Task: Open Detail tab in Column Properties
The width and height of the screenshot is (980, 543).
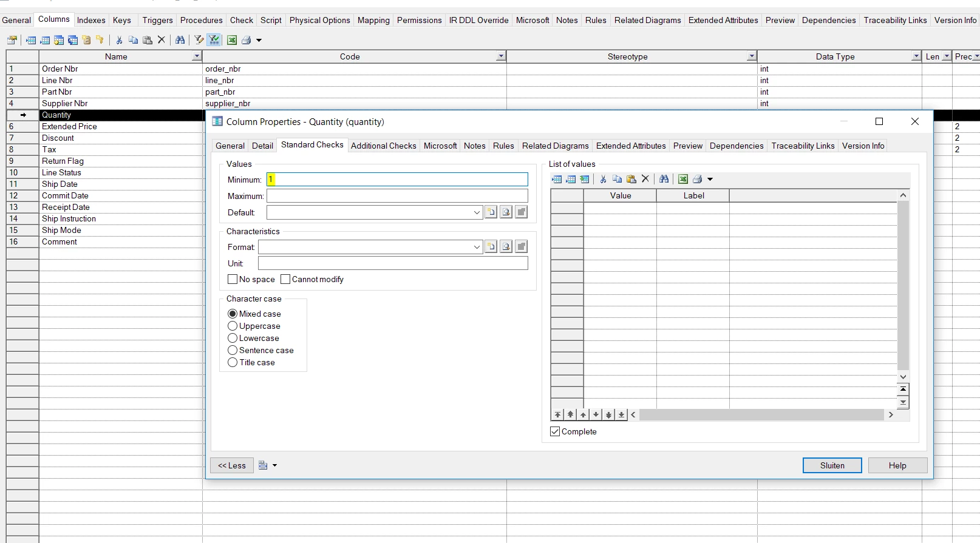Action: tap(262, 146)
